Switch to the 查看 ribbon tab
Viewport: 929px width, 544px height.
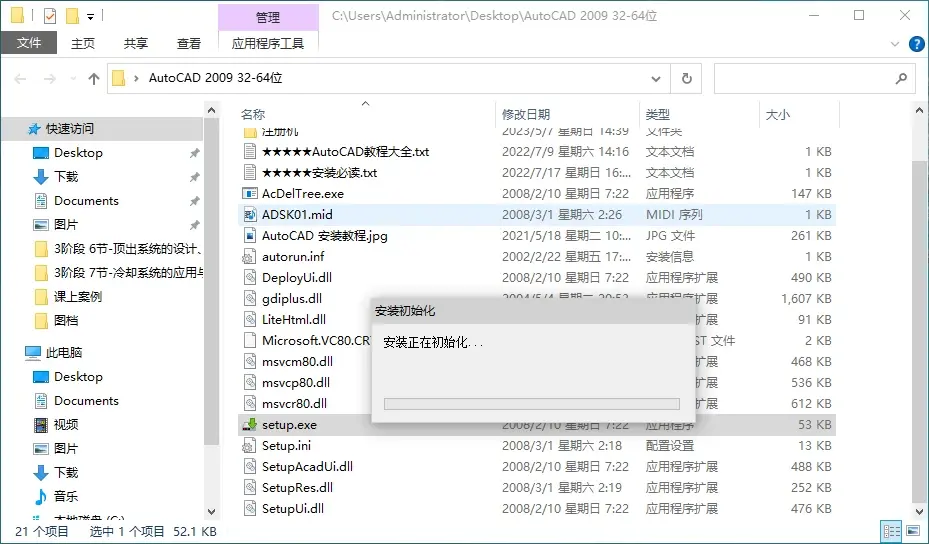(188, 43)
